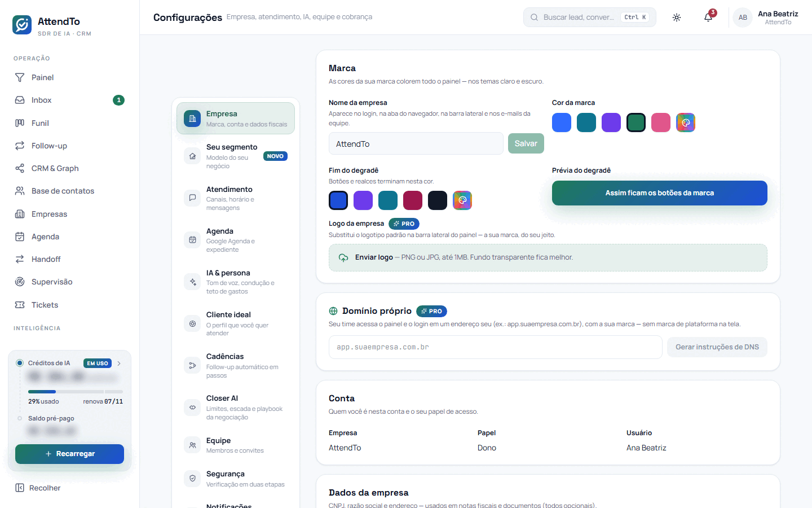Open the Cadências settings section
The height and width of the screenshot is (508, 812).
[x=236, y=365]
